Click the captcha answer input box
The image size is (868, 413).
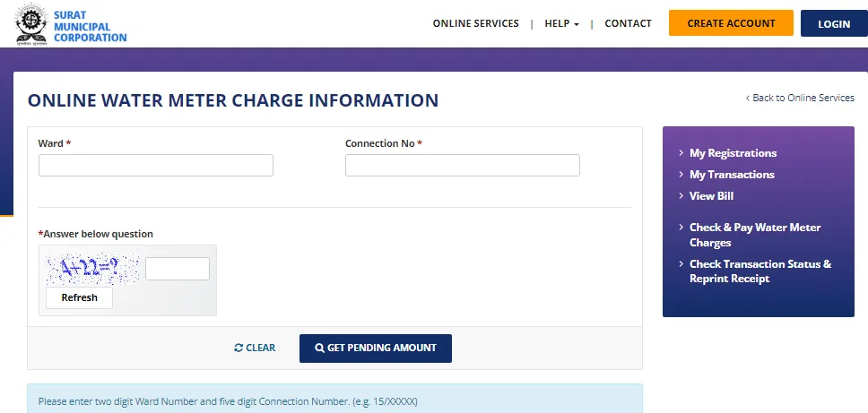click(177, 269)
